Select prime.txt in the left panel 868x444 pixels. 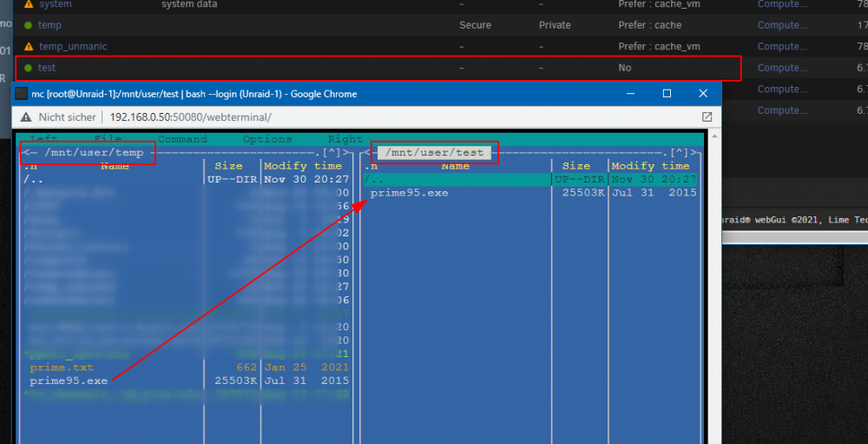click(62, 368)
